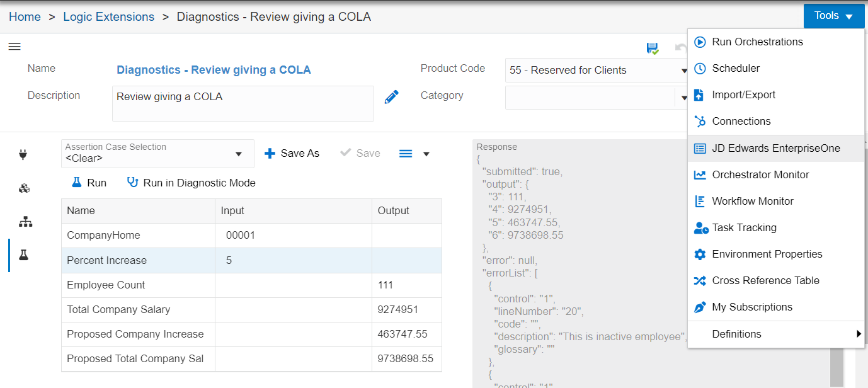Open the stacked cubes panel in sidebar
The height and width of the screenshot is (388, 868).
(14, 188)
